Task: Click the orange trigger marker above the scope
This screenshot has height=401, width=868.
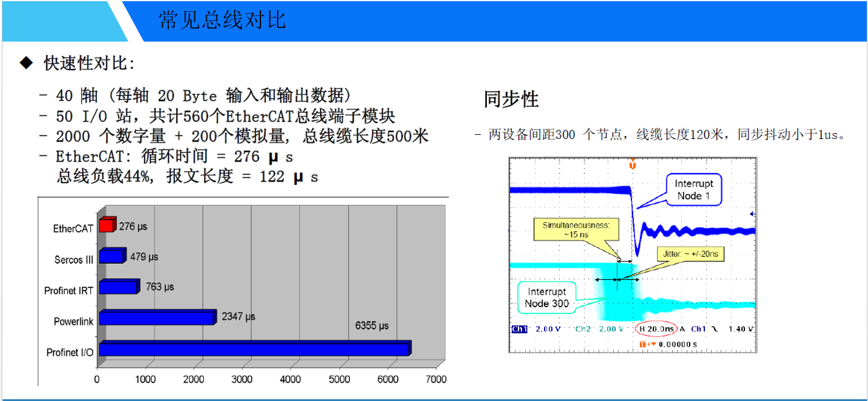Action: click(x=633, y=164)
